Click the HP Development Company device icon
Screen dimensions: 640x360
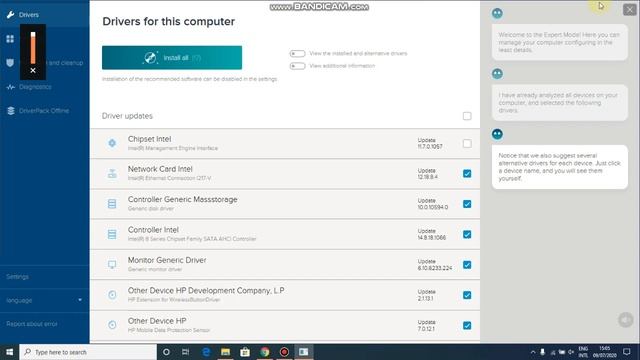coord(112,295)
